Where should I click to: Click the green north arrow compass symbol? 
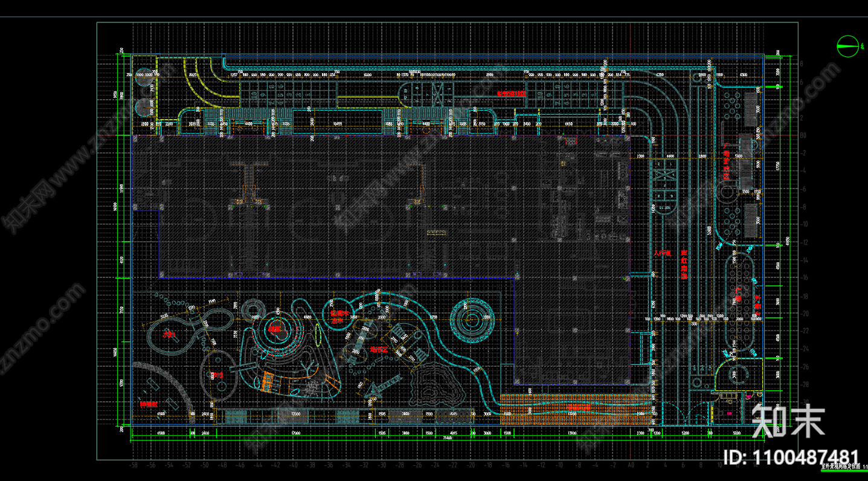click(x=848, y=45)
